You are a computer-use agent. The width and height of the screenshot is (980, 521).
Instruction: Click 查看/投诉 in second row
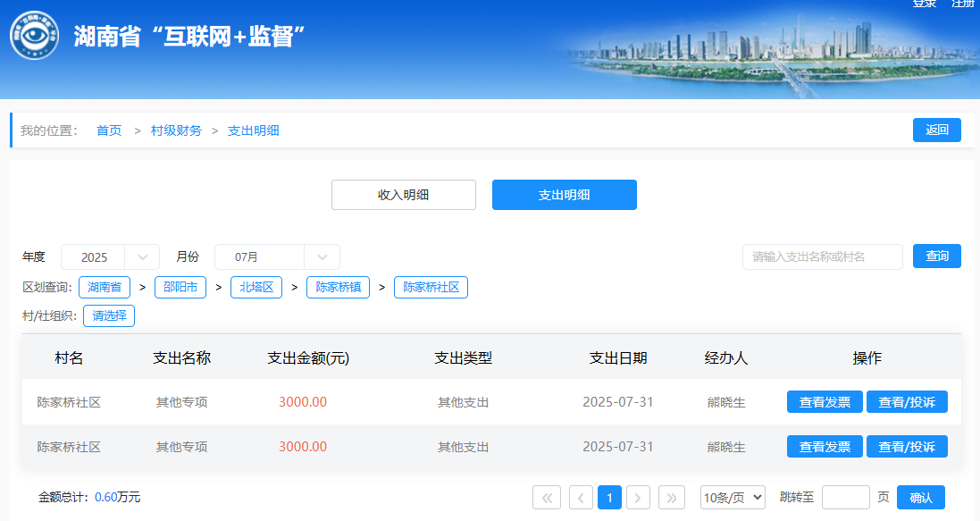pyautogui.click(x=907, y=447)
